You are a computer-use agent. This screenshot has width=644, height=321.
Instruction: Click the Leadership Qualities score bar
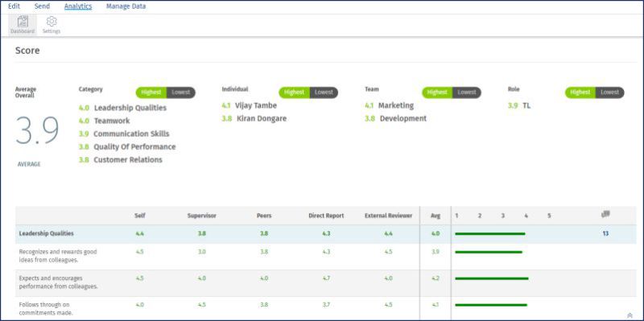coord(490,233)
